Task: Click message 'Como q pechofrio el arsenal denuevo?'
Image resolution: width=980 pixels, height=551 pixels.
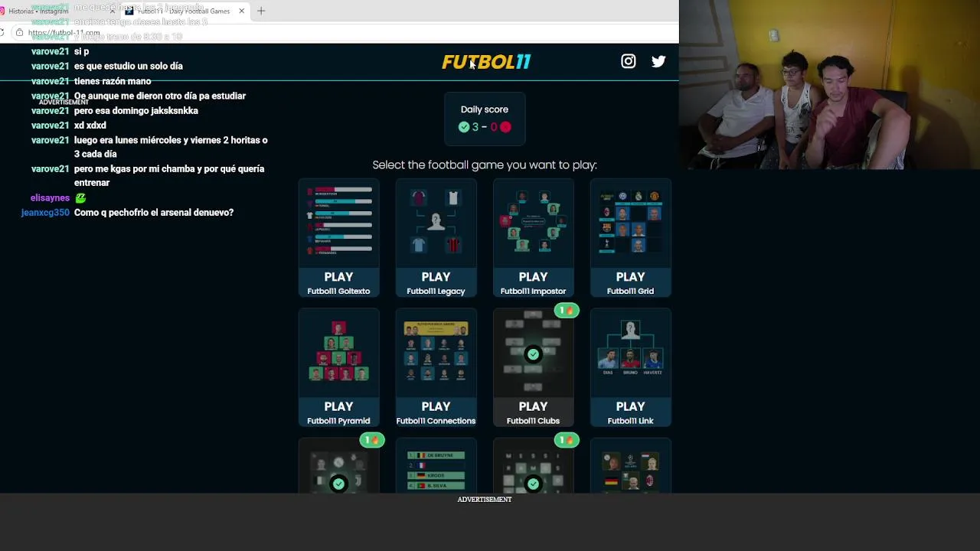Action: (x=154, y=212)
